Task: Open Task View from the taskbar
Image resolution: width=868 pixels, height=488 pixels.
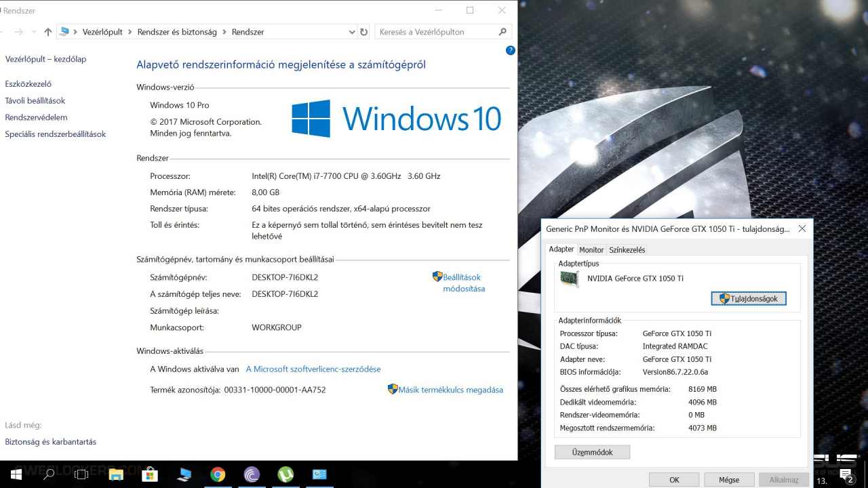Action: (x=81, y=474)
